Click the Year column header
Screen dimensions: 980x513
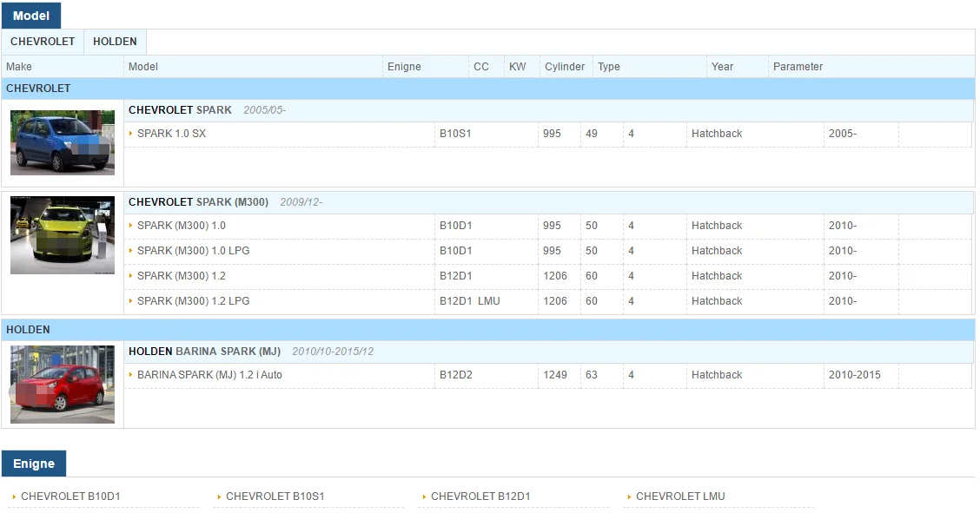(723, 67)
